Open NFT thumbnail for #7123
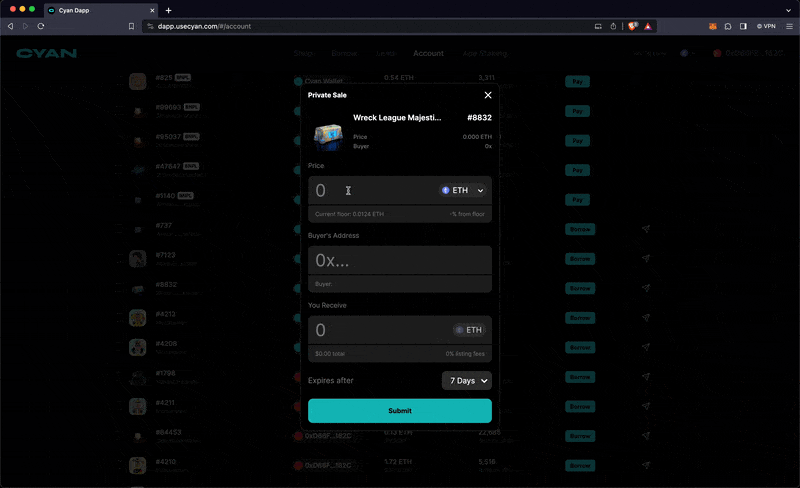Screen dimensions: 800x488 (x=138, y=259)
